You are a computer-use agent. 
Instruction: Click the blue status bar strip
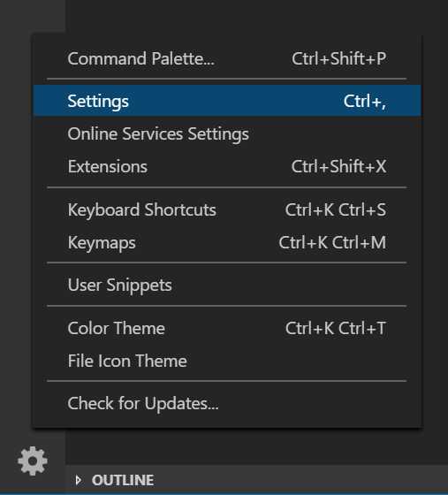pos(224,494)
